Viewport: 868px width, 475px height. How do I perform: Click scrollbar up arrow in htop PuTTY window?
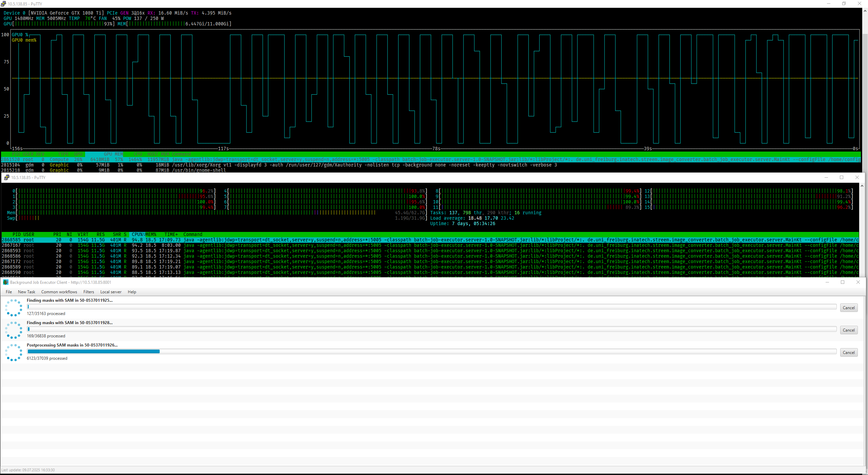pos(862,186)
